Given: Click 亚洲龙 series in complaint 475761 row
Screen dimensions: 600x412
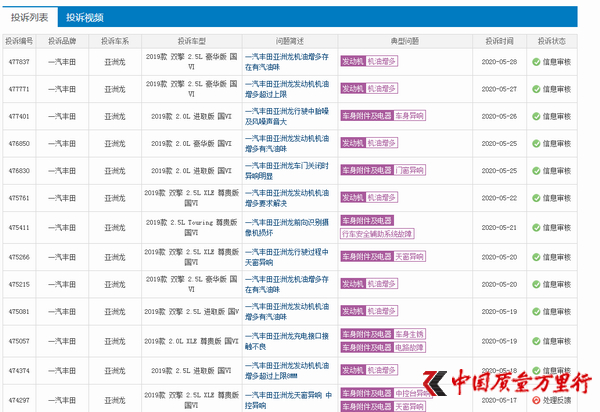Looking at the screenshot, I should pos(115,198).
